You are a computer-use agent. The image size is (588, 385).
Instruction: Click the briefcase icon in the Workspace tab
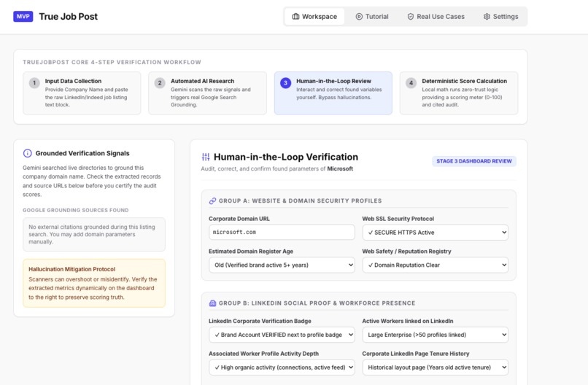tap(295, 17)
